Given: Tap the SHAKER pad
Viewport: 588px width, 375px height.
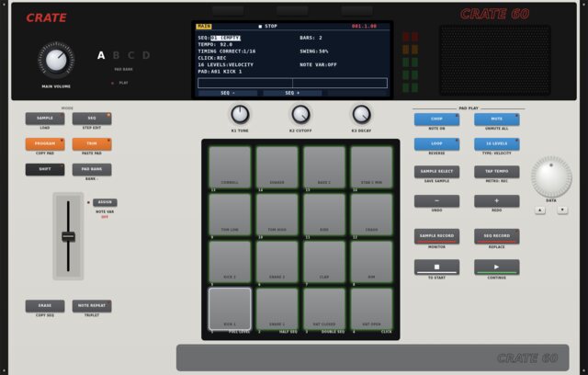Looking at the screenshot, I should [x=277, y=167].
